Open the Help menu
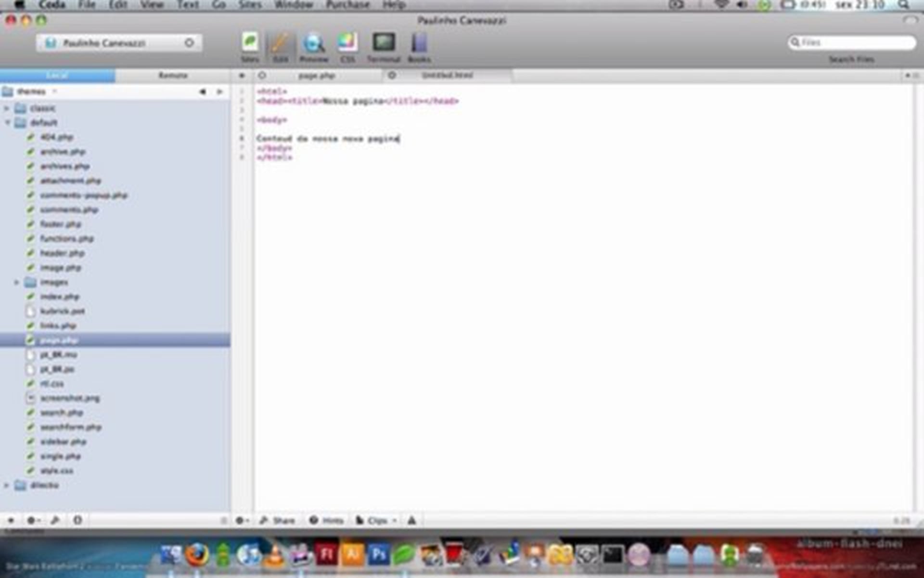924x578 pixels. 394,5
